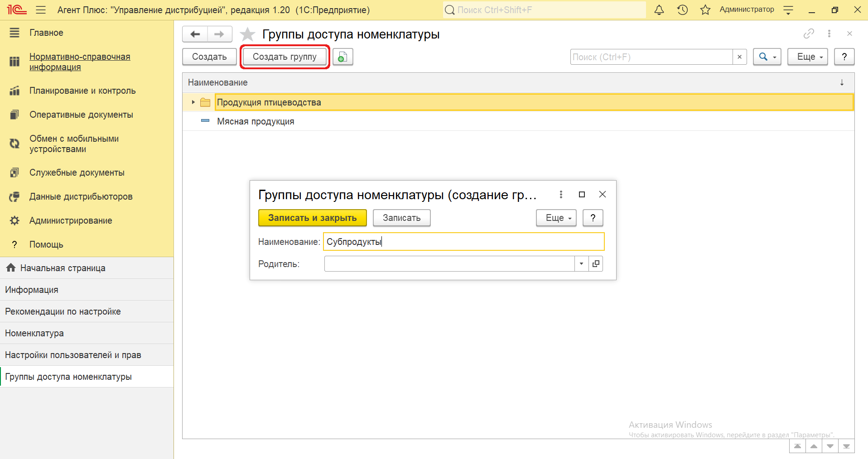Expand the Еще menu in the dialog
Viewport: 868px width, 459px height.
[x=556, y=218]
